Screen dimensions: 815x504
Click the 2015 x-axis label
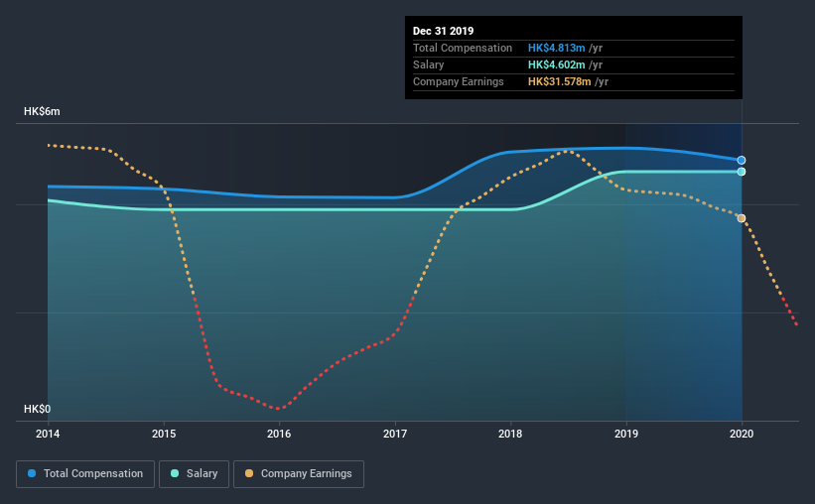[x=164, y=434]
